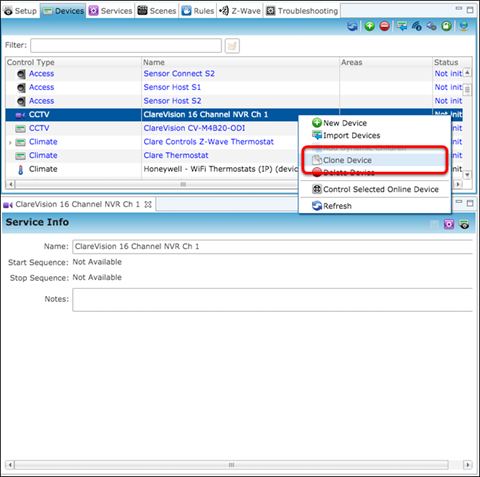480x477 pixels.
Task: Click the speaker with gear toolbar icon
Action: point(431,26)
